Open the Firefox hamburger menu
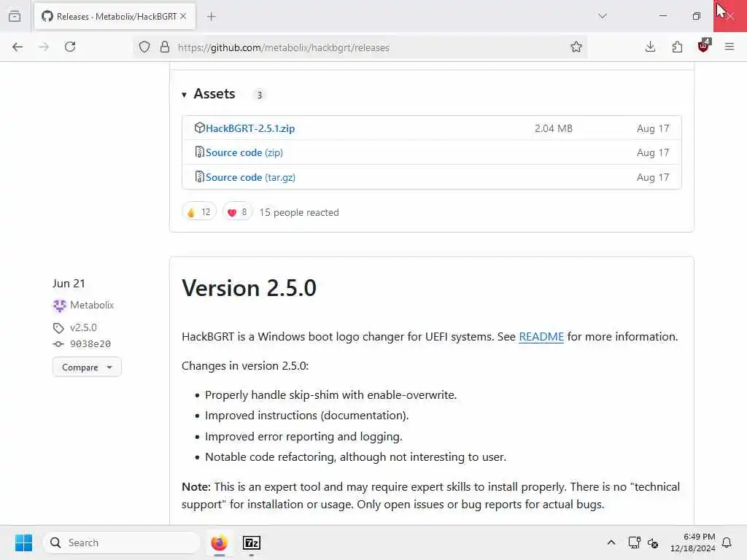The image size is (747, 560). 729,47
